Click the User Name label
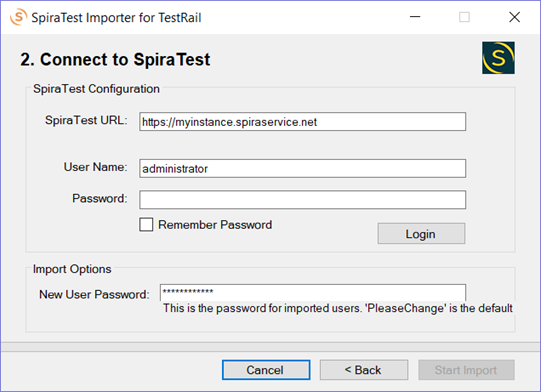Image resolution: width=541 pixels, height=392 pixels. point(95,167)
